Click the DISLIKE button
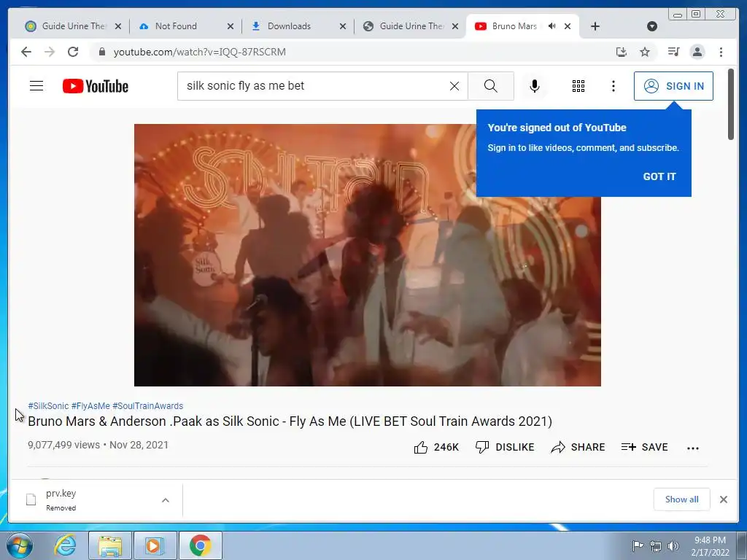Image resolution: width=747 pixels, height=560 pixels. 505,447
